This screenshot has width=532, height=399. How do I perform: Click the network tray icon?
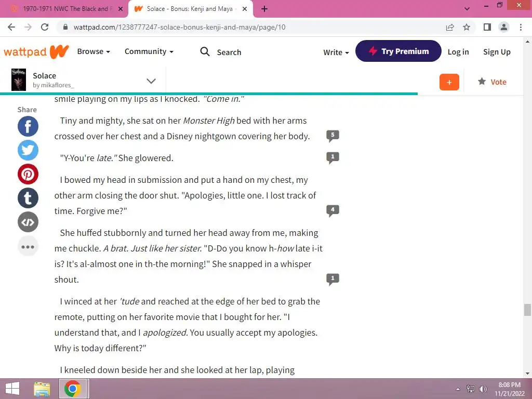[471, 389]
